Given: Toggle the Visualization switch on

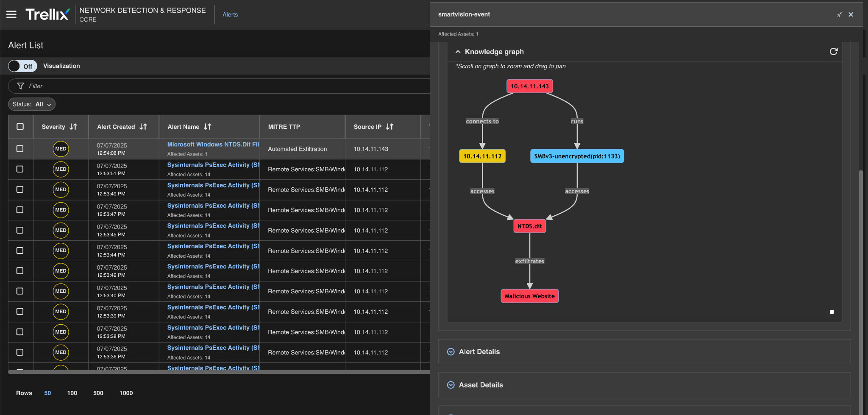Looking at the screenshot, I should (x=23, y=66).
